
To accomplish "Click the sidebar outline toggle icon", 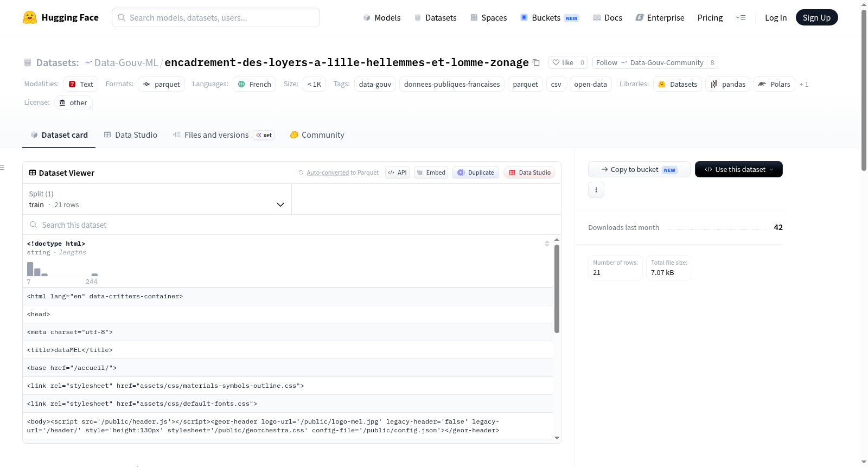I will click(3, 168).
